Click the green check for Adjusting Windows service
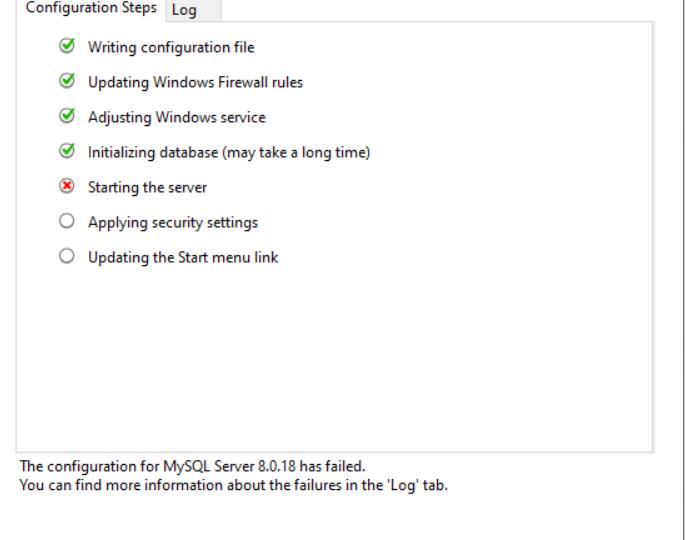Screen dimensions: 685x540 pos(67,115)
